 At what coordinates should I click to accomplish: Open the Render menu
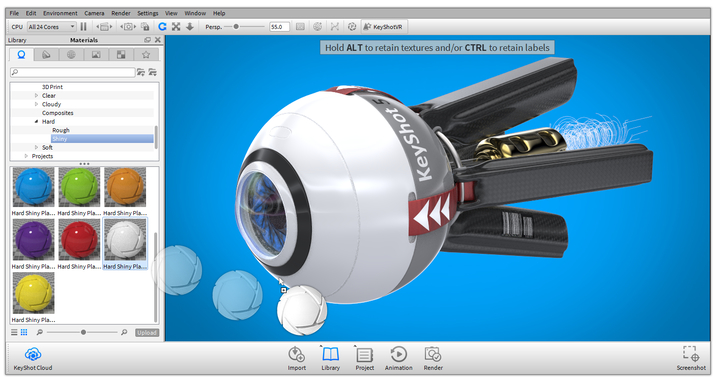121,13
